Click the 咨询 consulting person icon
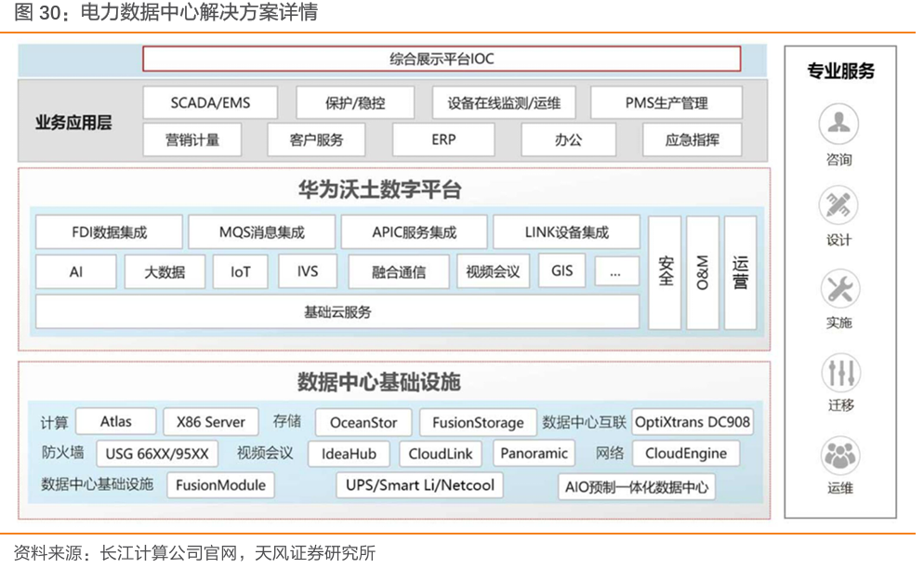Screen dimensions: 924x568 click(838, 124)
